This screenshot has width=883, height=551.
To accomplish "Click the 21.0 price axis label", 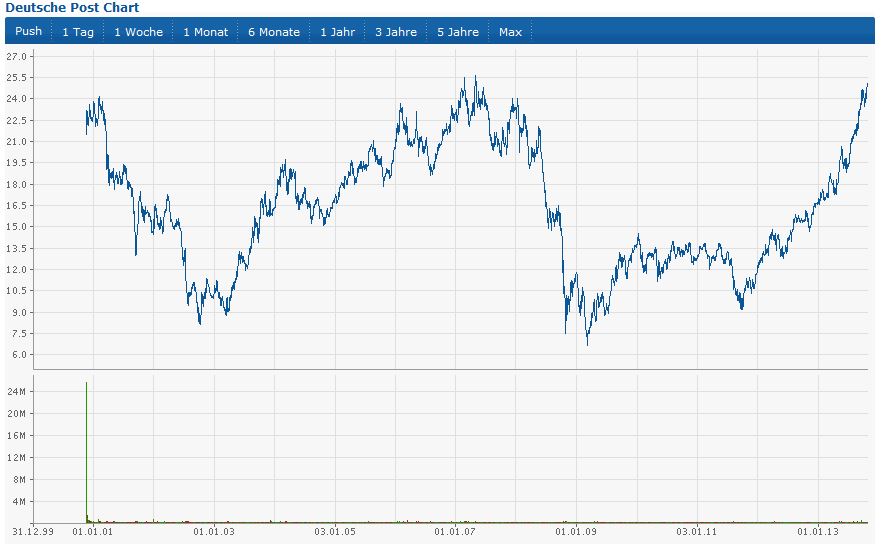I will click(16, 141).
